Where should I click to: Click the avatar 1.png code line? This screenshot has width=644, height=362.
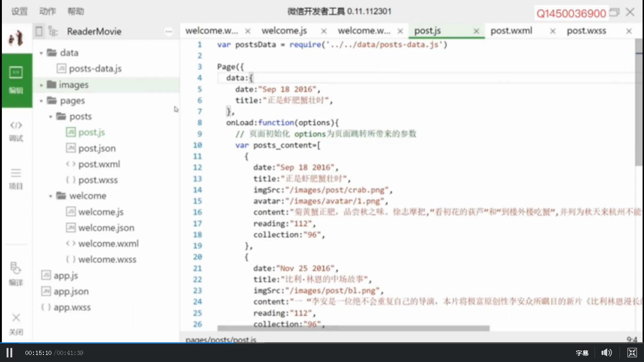pyautogui.click(x=321, y=201)
